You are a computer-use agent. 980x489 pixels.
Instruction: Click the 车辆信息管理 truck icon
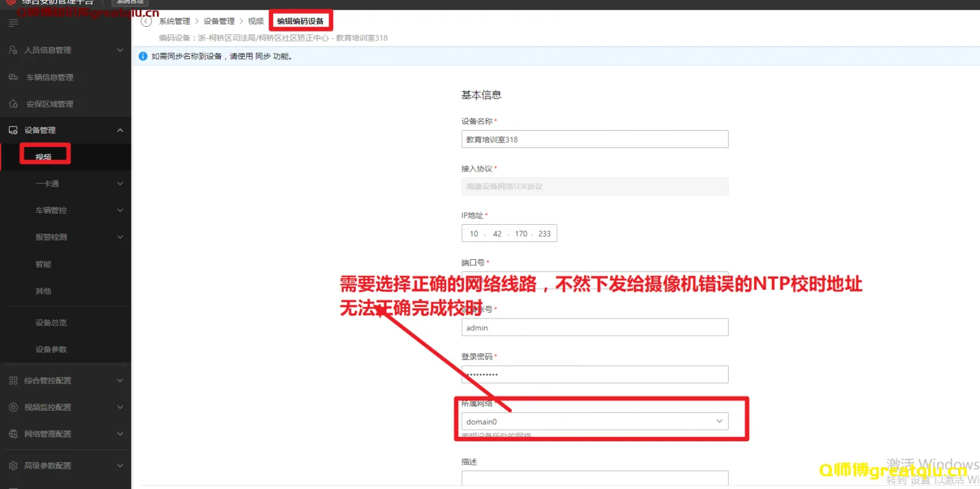point(13,77)
